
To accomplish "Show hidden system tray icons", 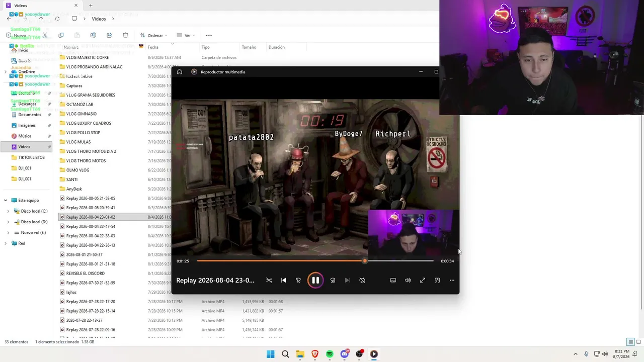I will point(576,354).
